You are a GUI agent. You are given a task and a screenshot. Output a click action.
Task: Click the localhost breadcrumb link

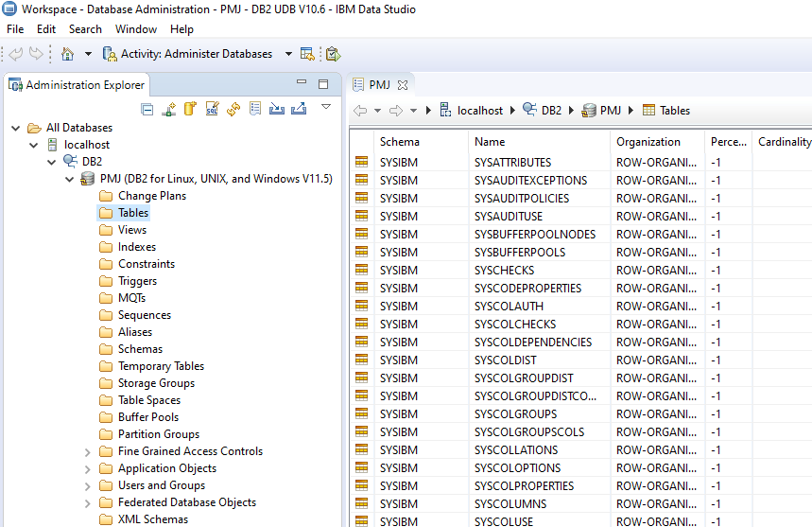[480, 111]
